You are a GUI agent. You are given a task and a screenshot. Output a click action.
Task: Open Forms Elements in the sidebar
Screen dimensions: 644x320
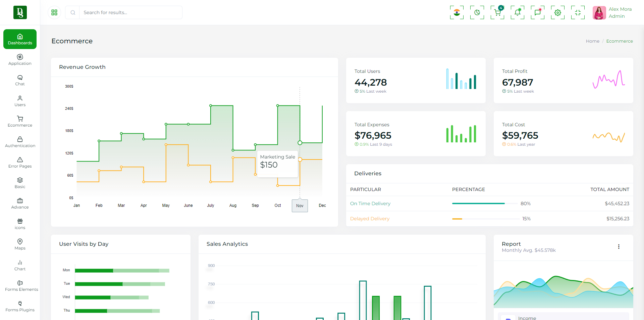click(21, 285)
